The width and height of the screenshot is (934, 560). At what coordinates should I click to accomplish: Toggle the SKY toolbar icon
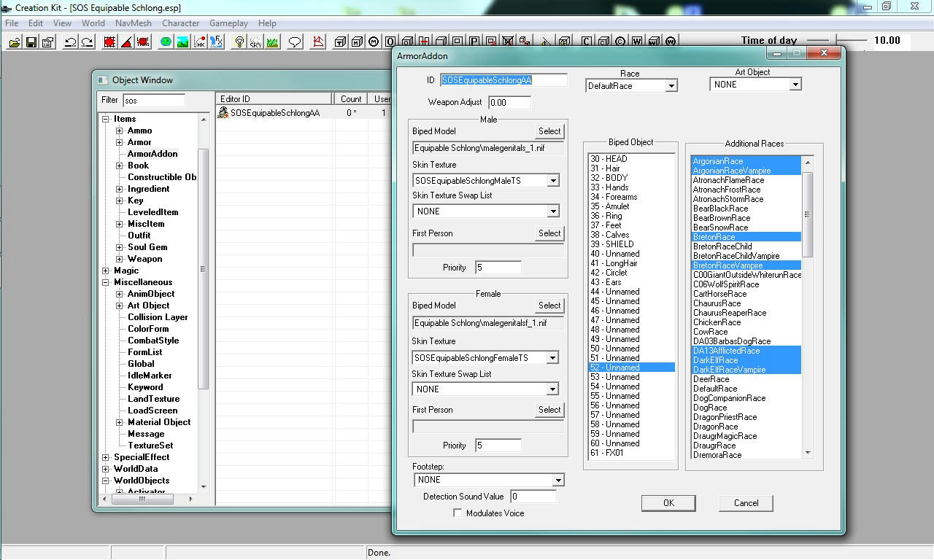click(x=255, y=42)
